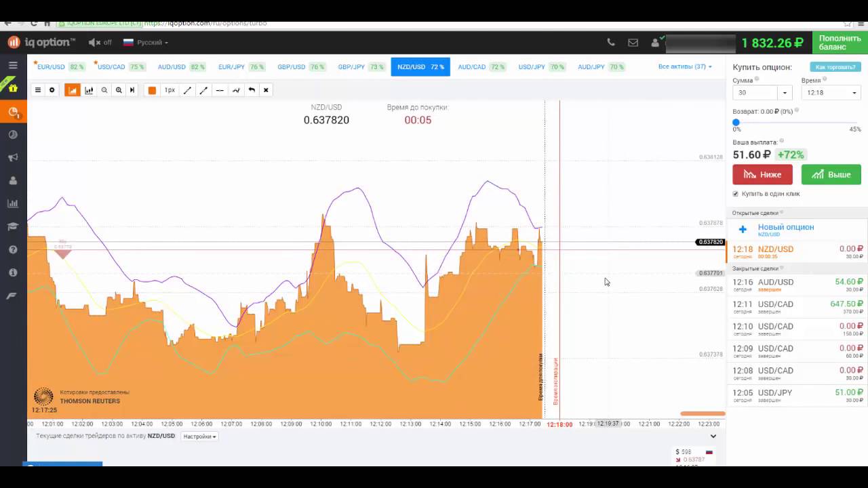Click the user profile icon

[654, 42]
